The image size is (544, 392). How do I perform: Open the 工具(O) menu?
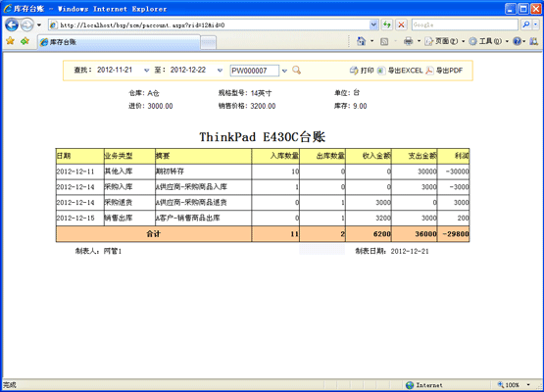488,41
